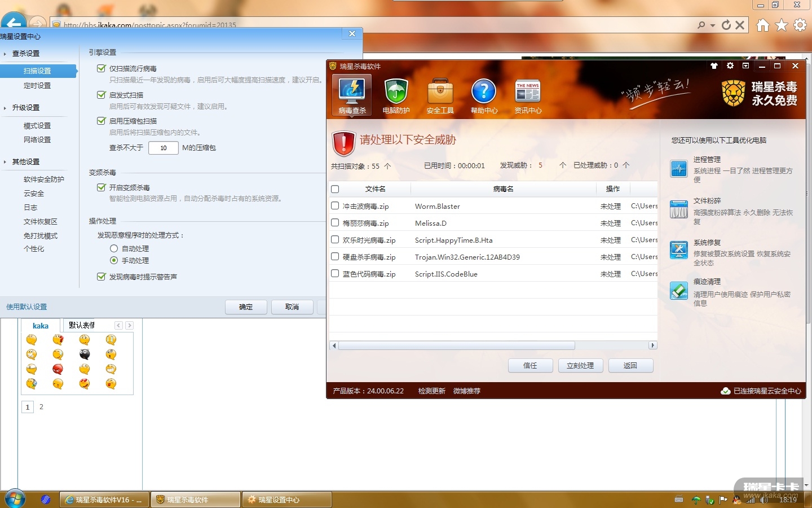
Task: Select 软件安全防护 in the settings sidebar
Action: (x=44, y=179)
